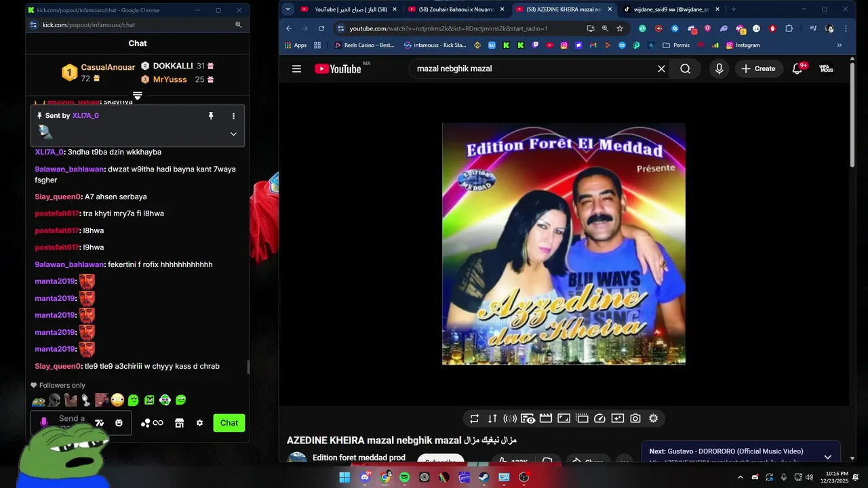Clear the YouTube search text with X

[x=661, y=68]
